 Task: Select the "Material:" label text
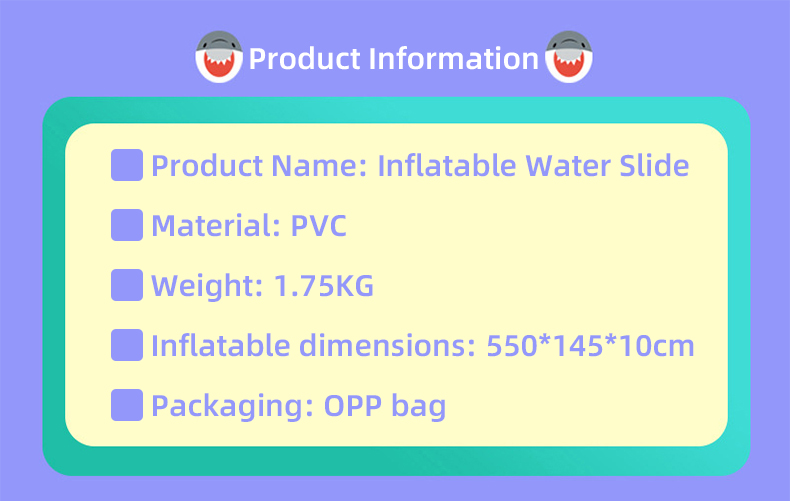215,226
